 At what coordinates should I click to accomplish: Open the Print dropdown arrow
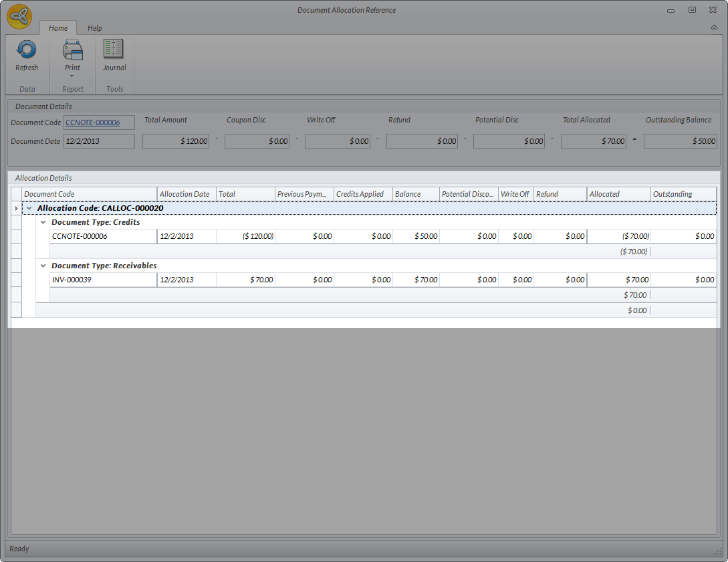[72, 76]
